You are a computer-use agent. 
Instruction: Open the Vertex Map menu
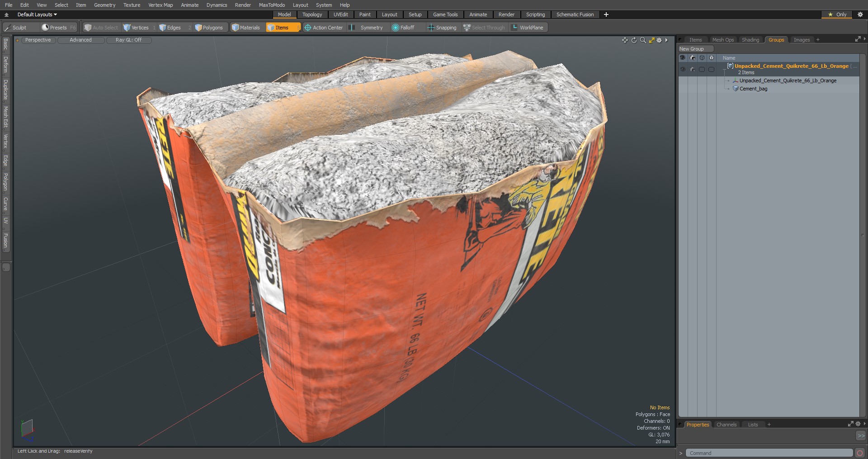(160, 5)
